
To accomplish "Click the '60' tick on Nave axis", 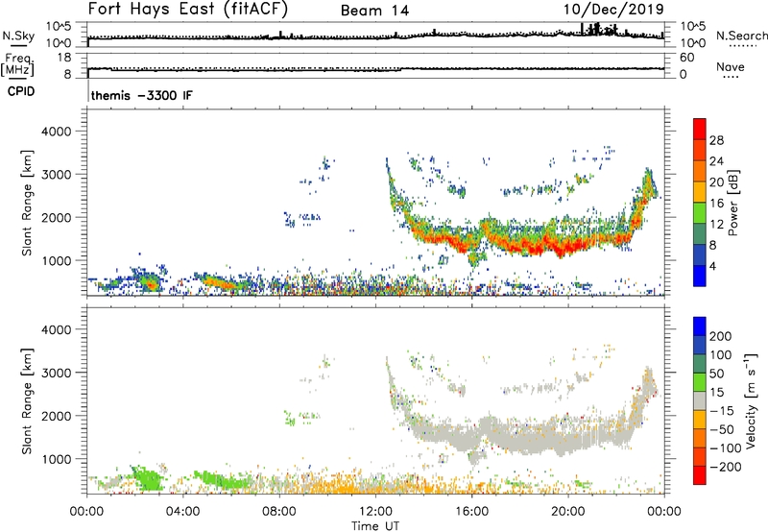I will pos(686,58).
